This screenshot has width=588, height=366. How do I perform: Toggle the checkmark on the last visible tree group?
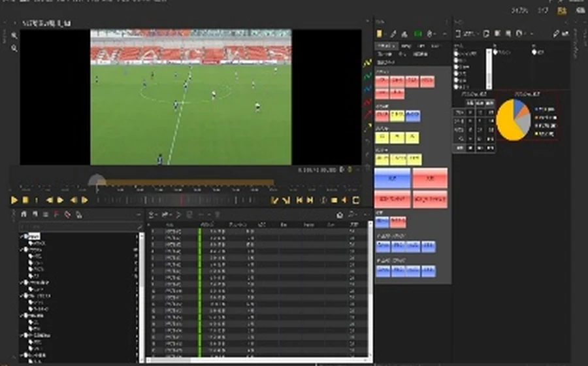coord(22,355)
